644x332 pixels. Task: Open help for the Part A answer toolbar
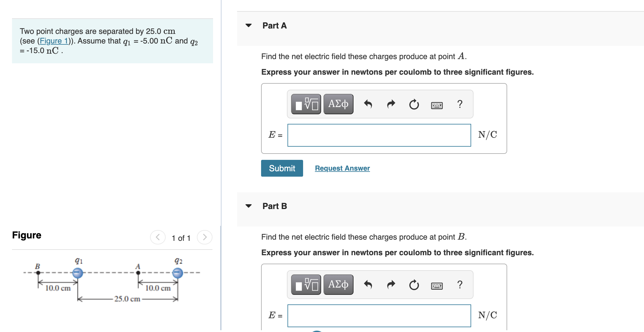pos(459,104)
